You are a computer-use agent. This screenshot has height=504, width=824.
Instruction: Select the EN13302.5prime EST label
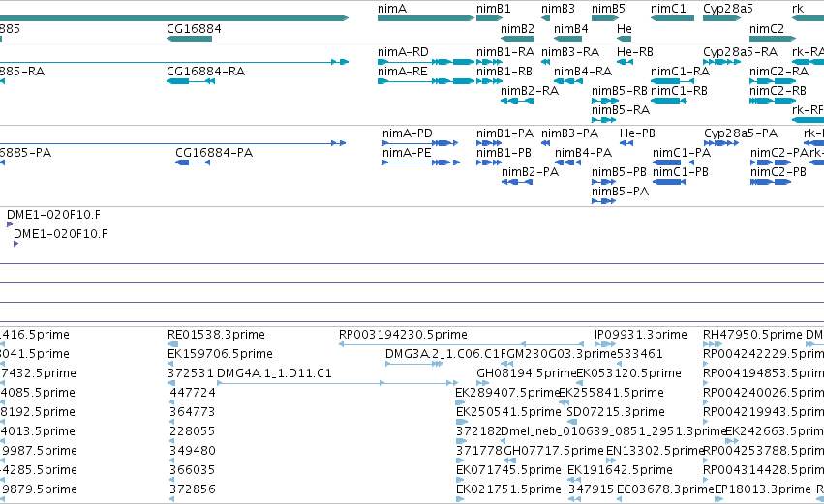(x=656, y=451)
